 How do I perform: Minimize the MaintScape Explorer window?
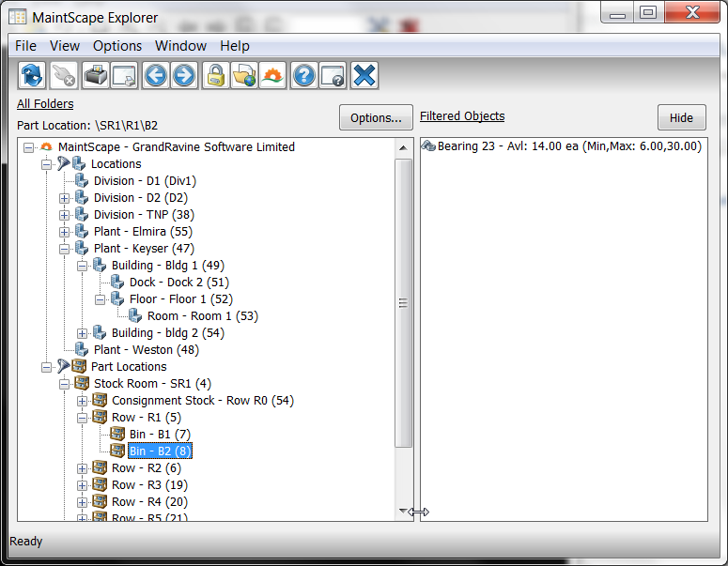tap(617, 12)
